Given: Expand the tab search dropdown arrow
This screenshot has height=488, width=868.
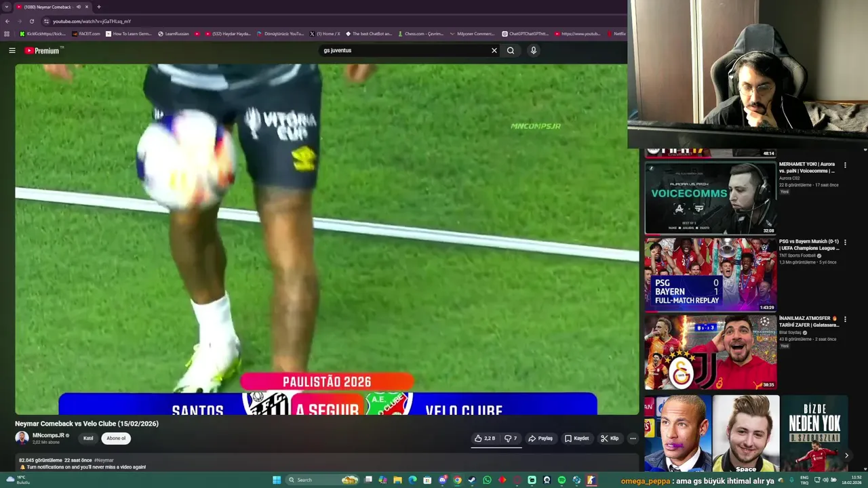Looking at the screenshot, I should point(5,7).
